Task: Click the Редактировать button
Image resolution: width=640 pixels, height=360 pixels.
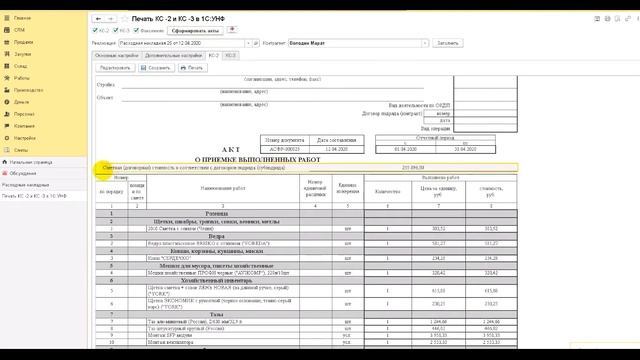Action: 115,68
